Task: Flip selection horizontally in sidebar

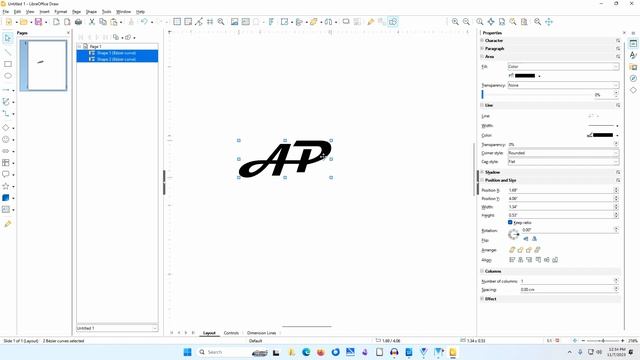Action: tap(534, 239)
